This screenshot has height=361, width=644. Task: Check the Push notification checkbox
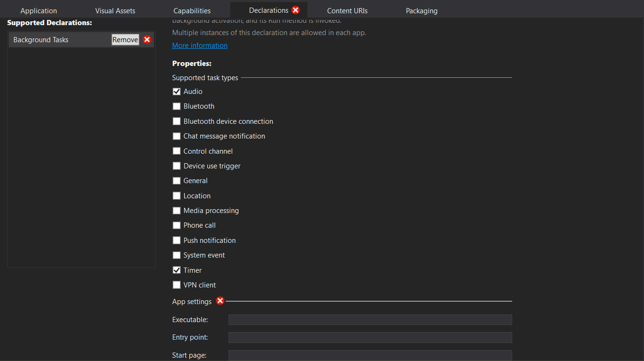pos(176,240)
